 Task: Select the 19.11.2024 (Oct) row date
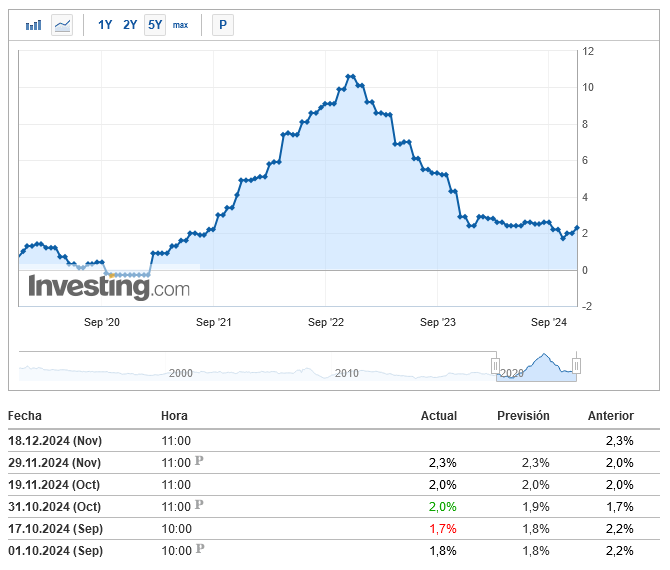click(x=54, y=485)
